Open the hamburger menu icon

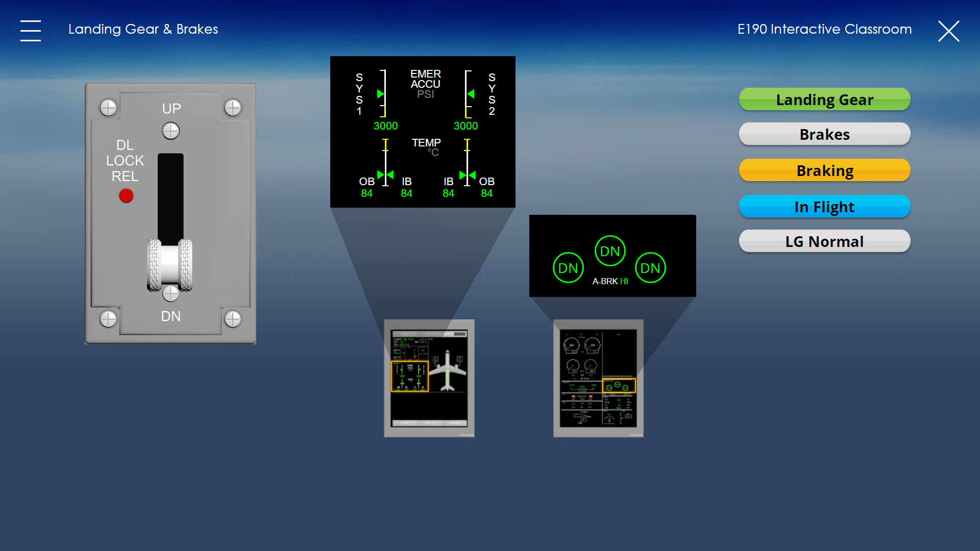(x=31, y=31)
